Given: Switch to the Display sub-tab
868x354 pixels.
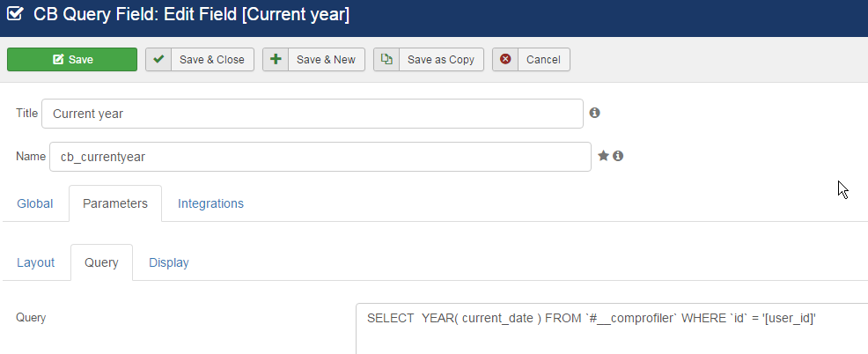Looking at the screenshot, I should [x=169, y=262].
